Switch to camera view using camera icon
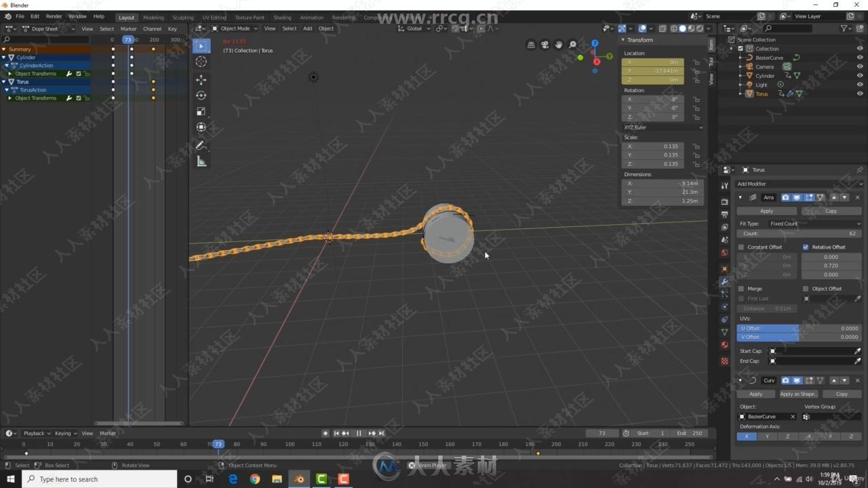Viewport: 868px width, 488px height. 545,45
